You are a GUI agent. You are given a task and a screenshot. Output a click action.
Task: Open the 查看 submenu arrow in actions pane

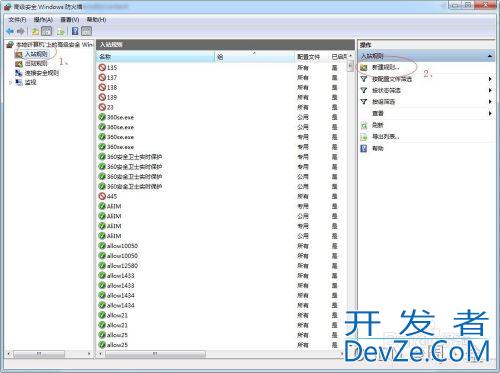[490, 113]
